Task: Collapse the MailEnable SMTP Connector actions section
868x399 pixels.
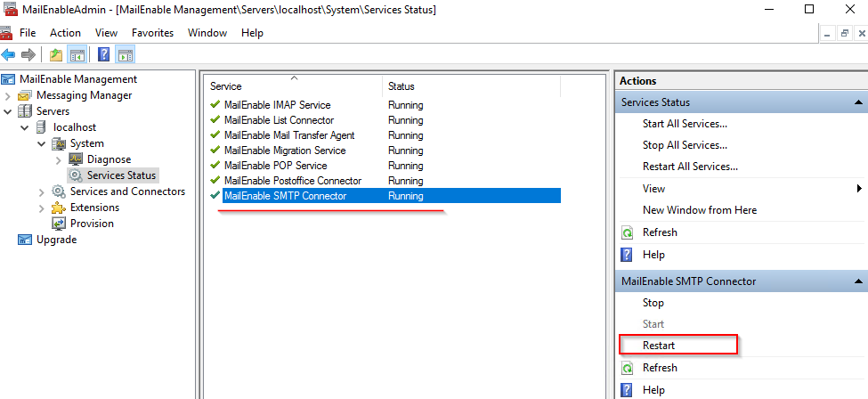Action: (x=859, y=281)
